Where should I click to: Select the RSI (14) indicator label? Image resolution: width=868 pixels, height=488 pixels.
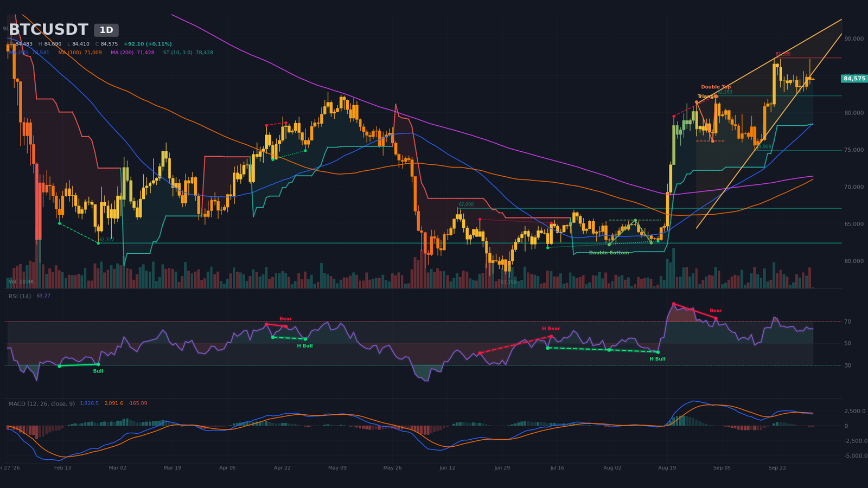[20, 296]
